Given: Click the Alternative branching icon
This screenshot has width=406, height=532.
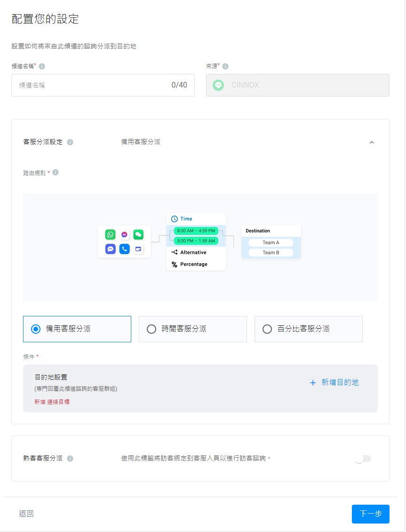Looking at the screenshot, I should (175, 252).
